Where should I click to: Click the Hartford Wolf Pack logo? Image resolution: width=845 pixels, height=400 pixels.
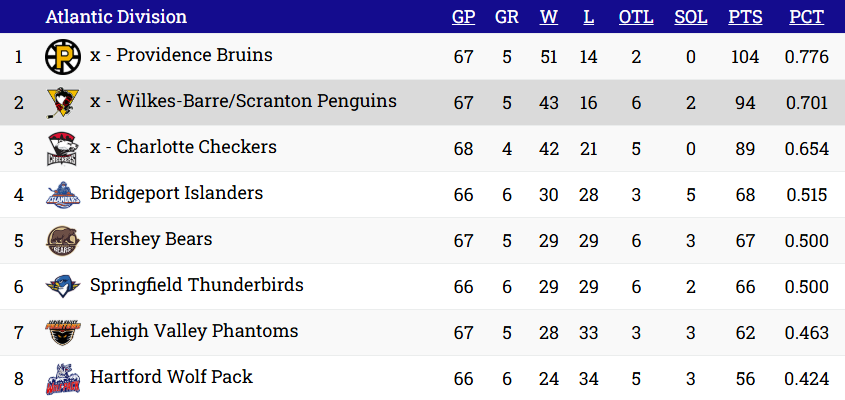pyautogui.click(x=63, y=379)
